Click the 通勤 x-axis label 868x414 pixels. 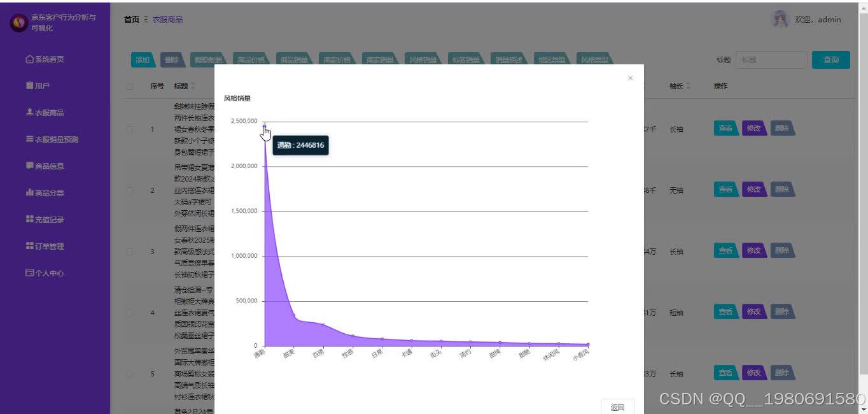pos(260,353)
